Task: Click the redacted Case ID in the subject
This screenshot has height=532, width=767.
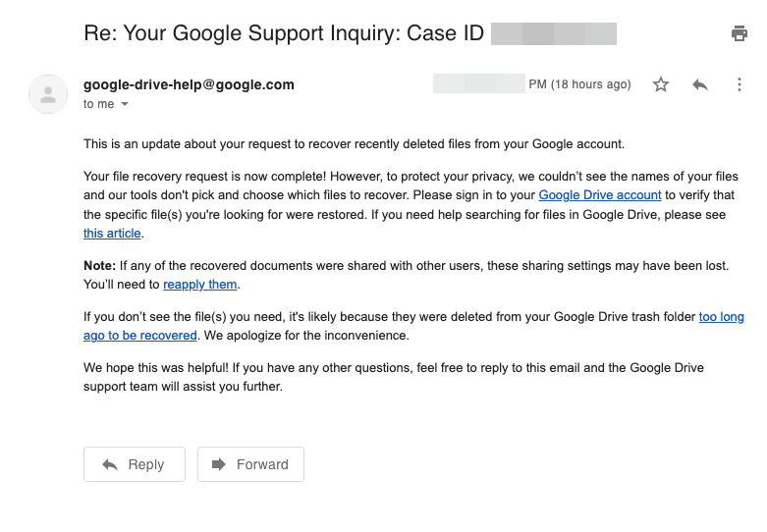Action: [554, 34]
